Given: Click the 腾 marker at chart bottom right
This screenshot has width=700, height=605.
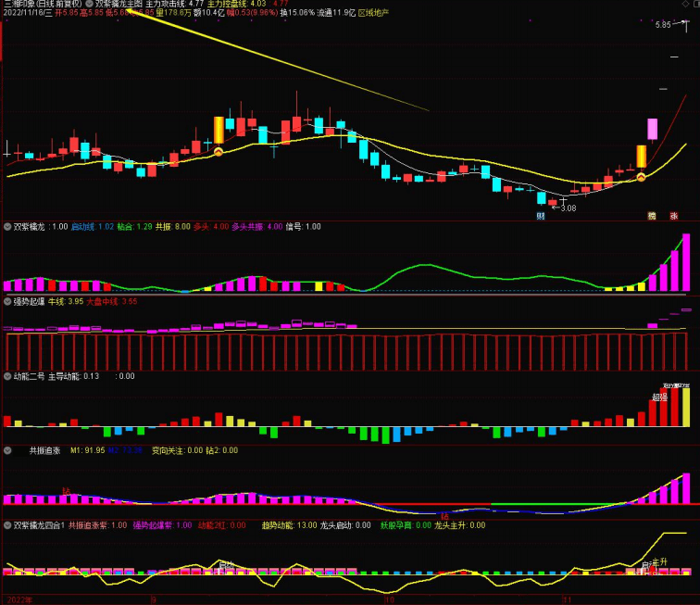Looking at the screenshot, I should (651, 216).
